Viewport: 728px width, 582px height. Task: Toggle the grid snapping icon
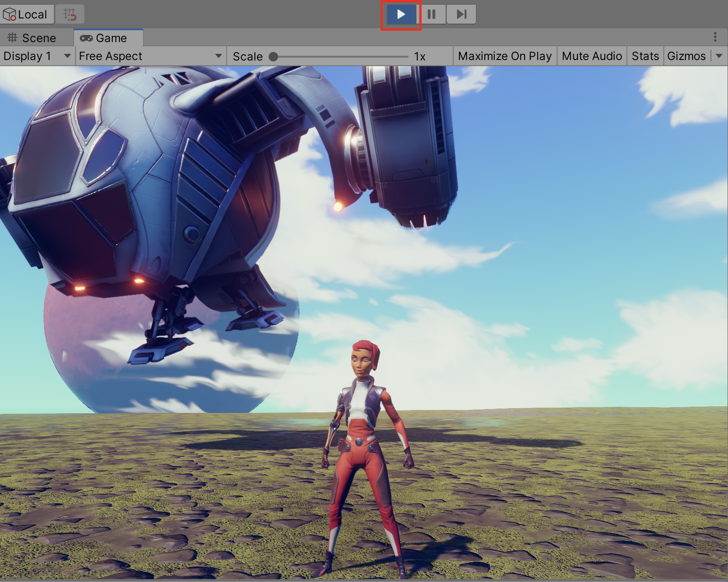click(x=70, y=14)
